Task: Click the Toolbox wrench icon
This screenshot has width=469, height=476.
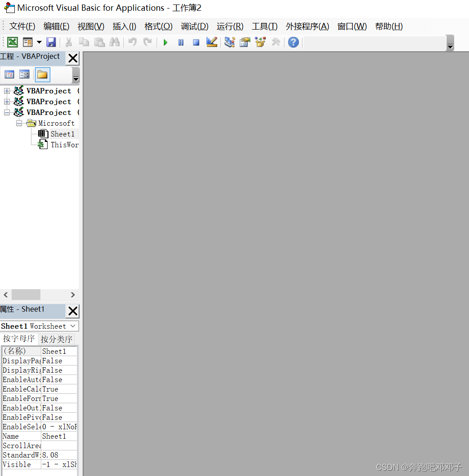Action: point(276,42)
